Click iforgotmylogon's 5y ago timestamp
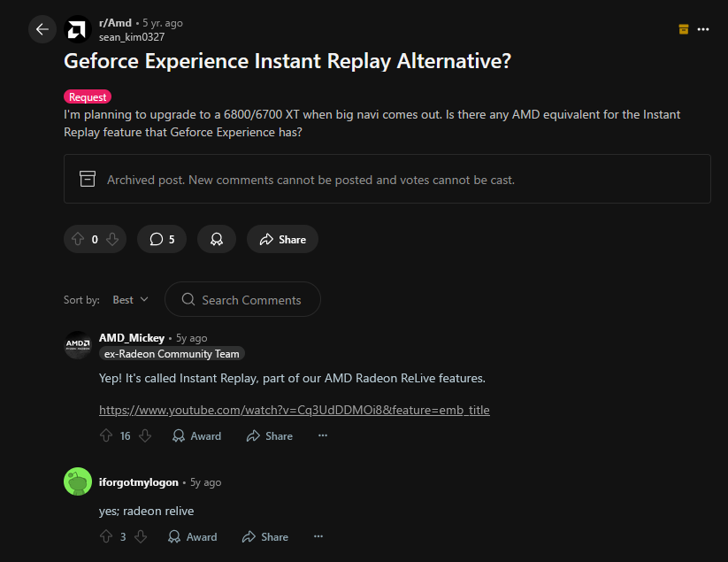 [x=206, y=482]
